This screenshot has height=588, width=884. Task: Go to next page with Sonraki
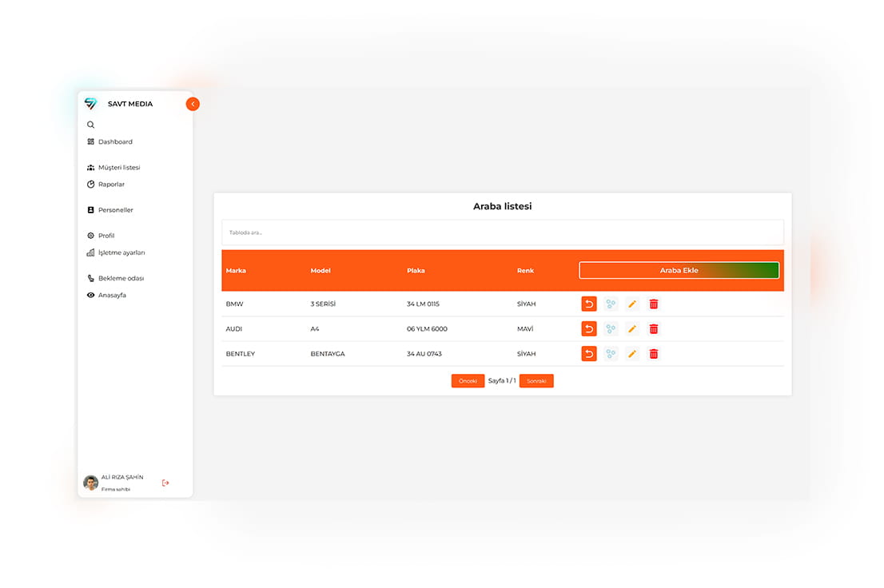[x=536, y=381]
